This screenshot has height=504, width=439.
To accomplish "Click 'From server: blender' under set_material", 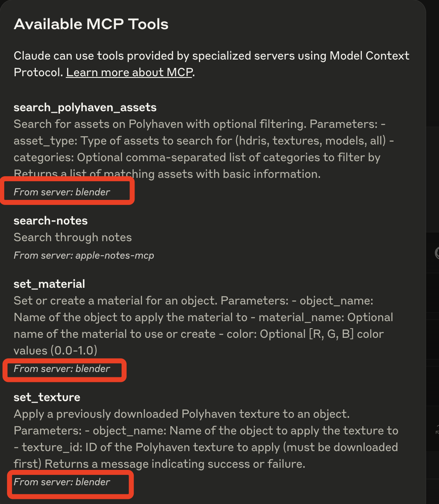I will click(x=62, y=369).
